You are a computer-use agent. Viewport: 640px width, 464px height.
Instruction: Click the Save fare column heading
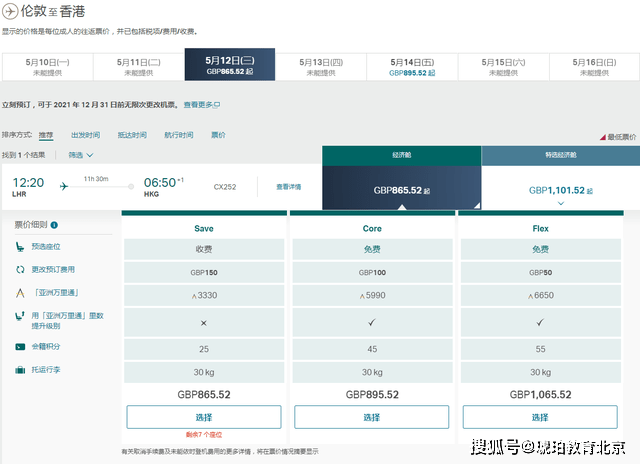click(204, 229)
